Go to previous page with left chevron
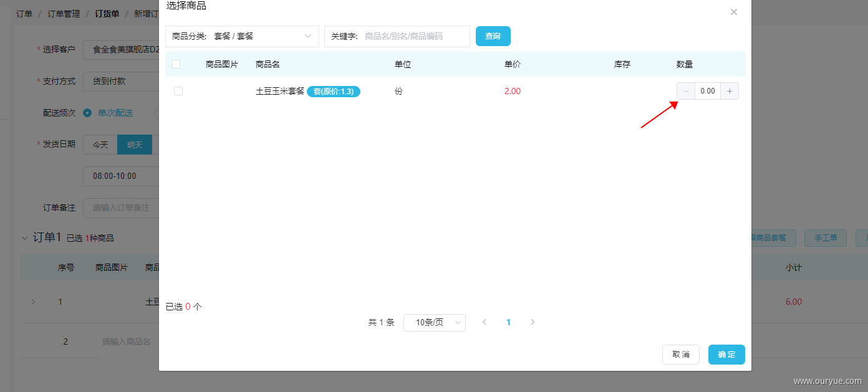Image resolution: width=868 pixels, height=392 pixels. pyautogui.click(x=485, y=322)
